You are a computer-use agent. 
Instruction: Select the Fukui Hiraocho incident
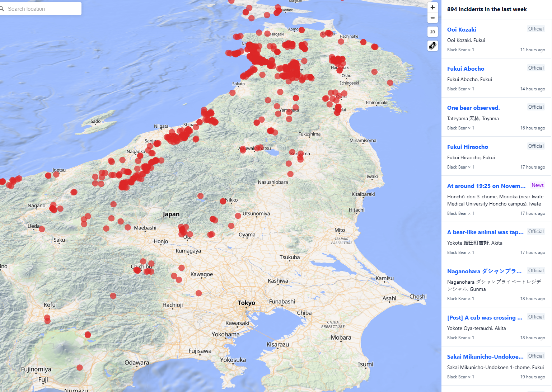pyautogui.click(x=467, y=147)
